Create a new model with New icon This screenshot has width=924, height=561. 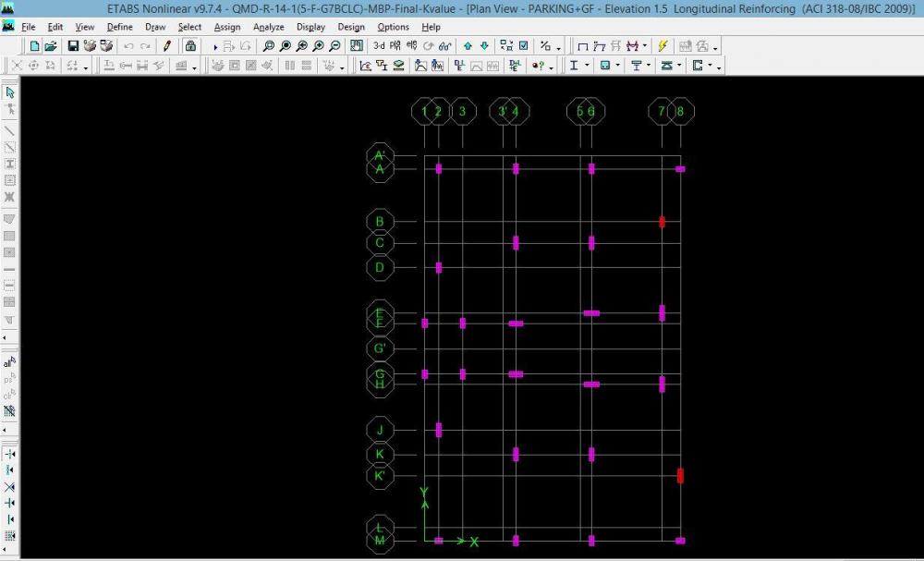(35, 46)
